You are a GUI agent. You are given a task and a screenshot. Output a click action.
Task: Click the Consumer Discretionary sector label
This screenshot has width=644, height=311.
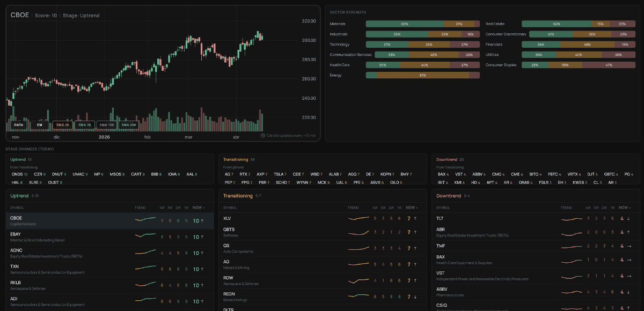(x=506, y=34)
